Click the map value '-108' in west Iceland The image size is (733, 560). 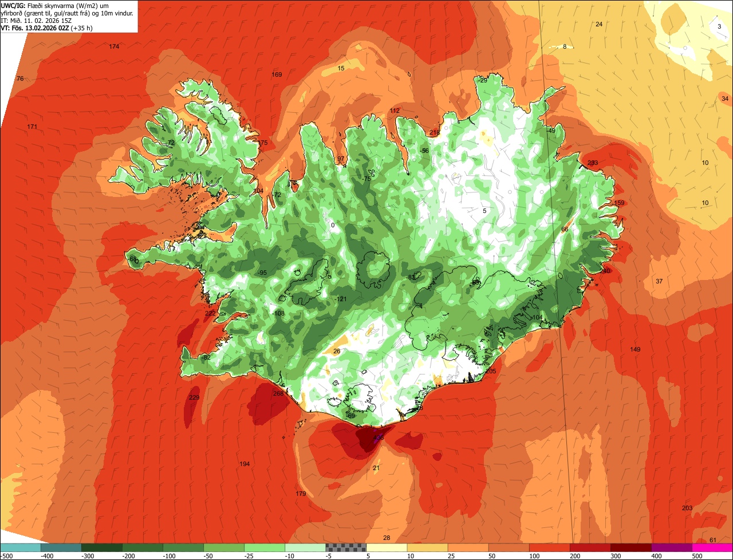pos(278,313)
